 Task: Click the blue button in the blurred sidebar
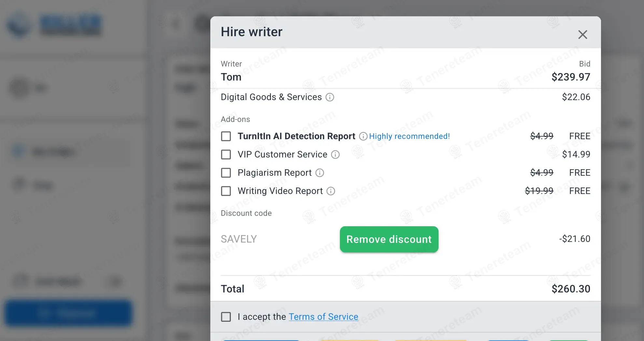pos(68,313)
